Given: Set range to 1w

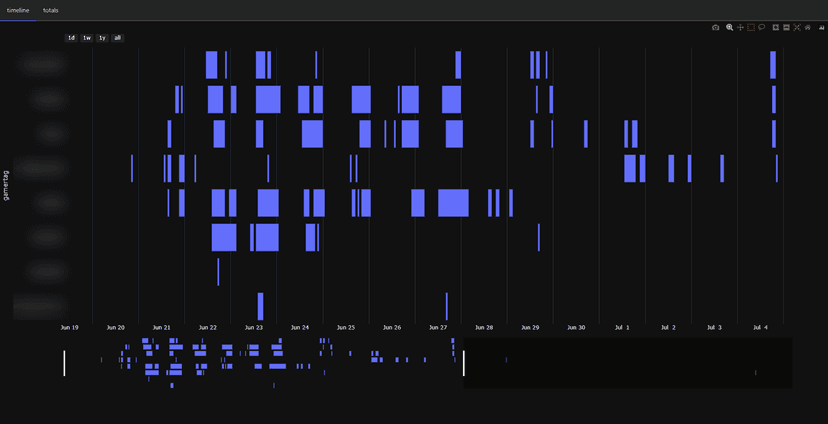Looking at the screenshot, I should coord(87,38).
